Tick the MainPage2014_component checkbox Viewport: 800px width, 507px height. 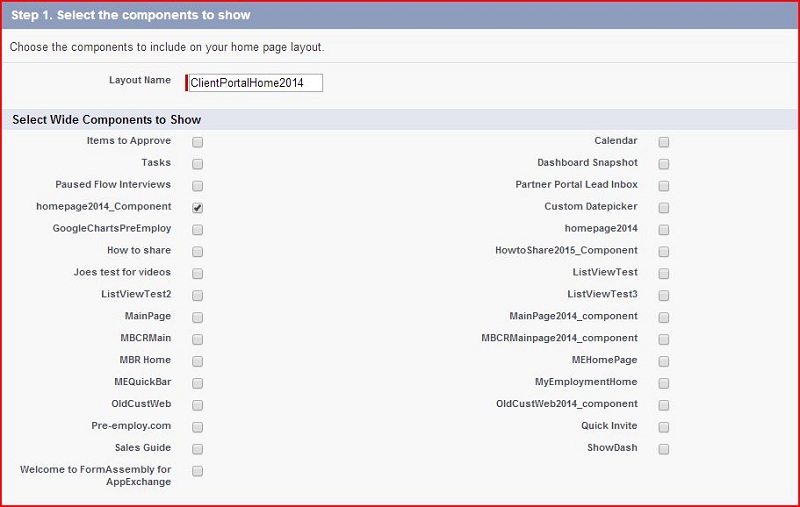point(664,317)
